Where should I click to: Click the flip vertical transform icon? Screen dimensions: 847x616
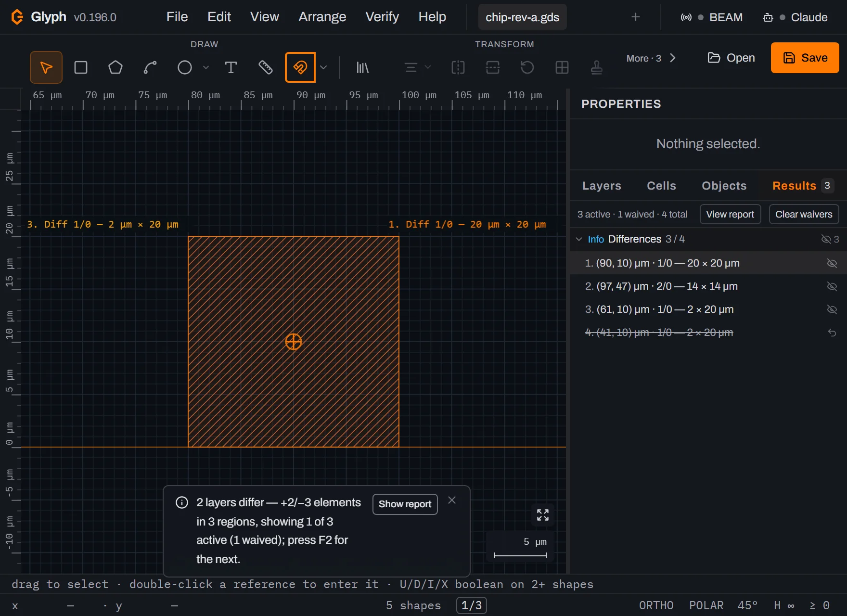coord(493,67)
